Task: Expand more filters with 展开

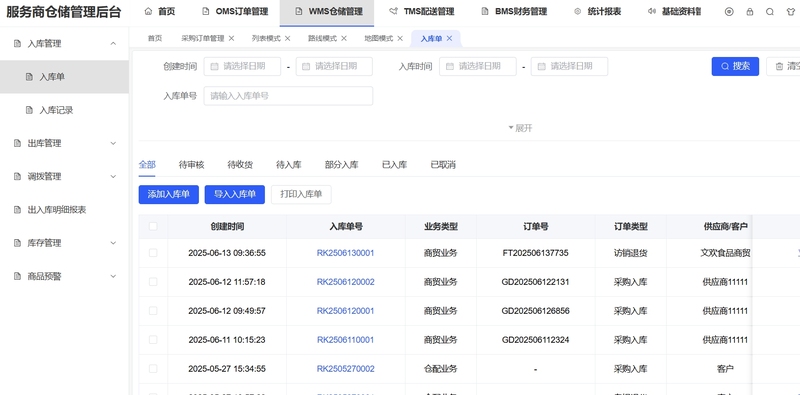Action: pos(520,128)
